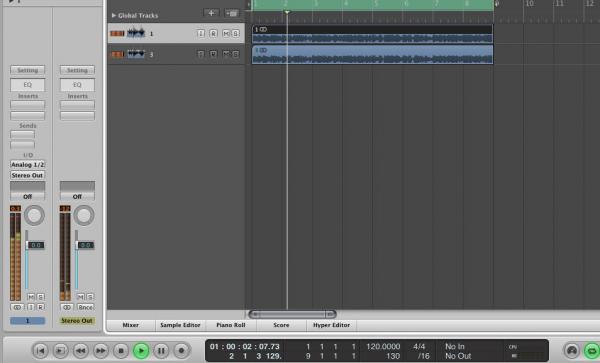The width and height of the screenshot is (600, 363).
Task: Click the Fast Forward transport button
Action: point(101,350)
